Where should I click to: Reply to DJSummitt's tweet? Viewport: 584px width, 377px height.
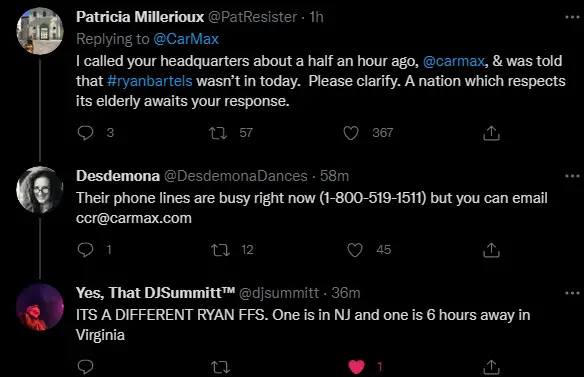[85, 367]
